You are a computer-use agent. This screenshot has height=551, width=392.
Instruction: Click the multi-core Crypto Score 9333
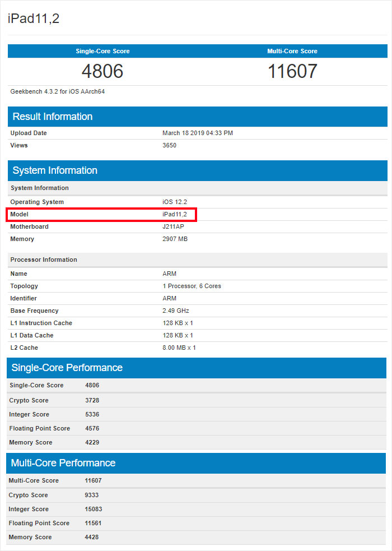point(92,495)
